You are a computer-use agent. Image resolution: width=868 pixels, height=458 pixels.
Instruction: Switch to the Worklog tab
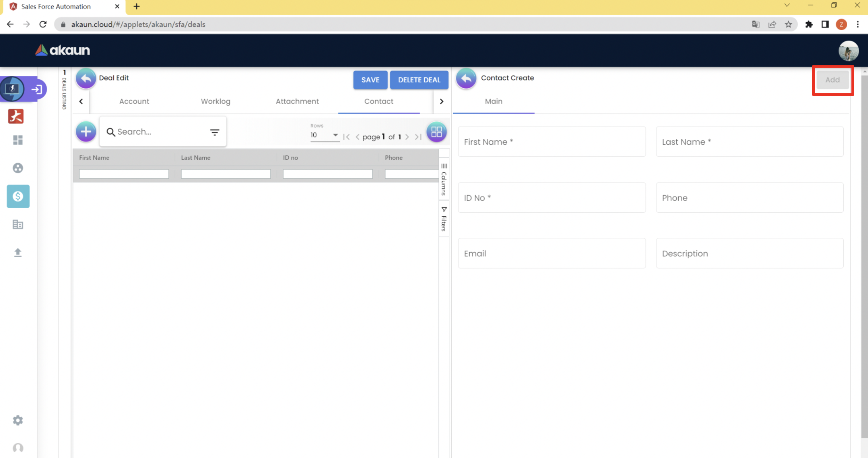tap(216, 101)
